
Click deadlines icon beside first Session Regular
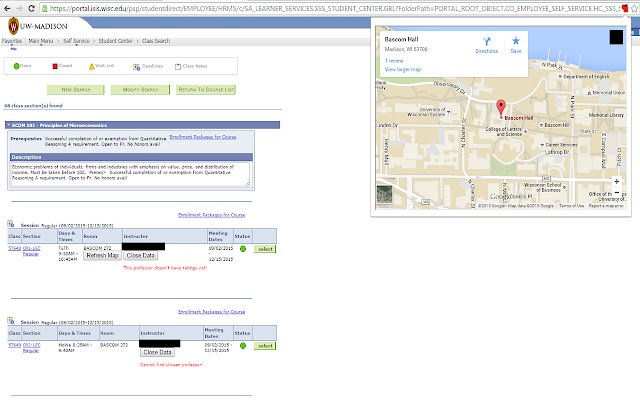point(11,224)
